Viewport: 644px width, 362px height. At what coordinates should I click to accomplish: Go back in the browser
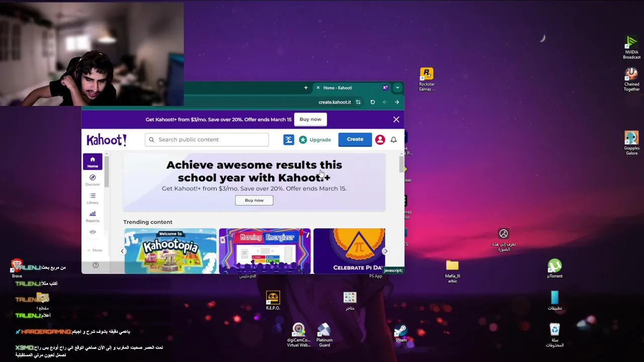[x=397, y=102]
